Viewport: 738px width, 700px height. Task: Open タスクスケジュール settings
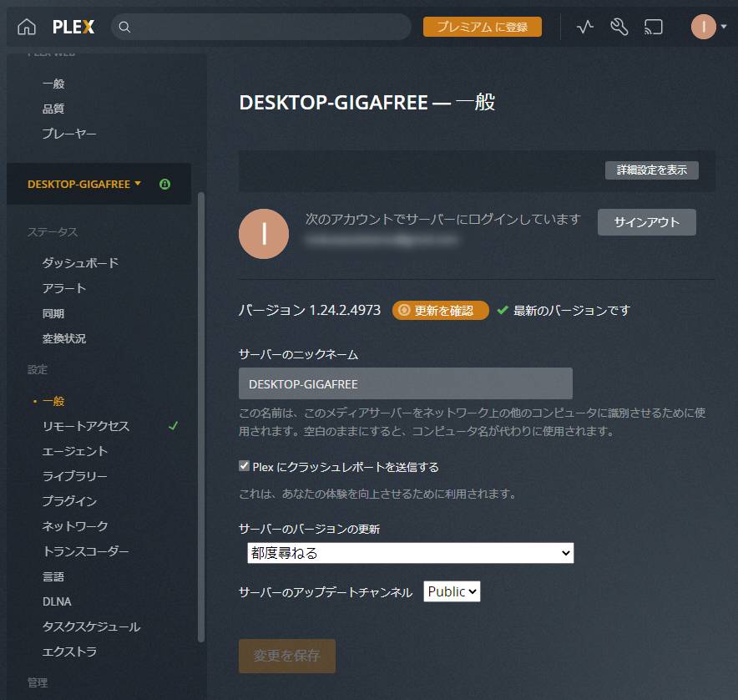point(91,626)
